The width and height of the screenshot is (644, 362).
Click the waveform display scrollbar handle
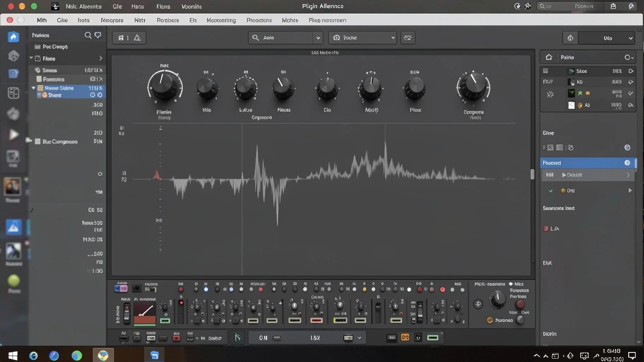click(x=532, y=174)
